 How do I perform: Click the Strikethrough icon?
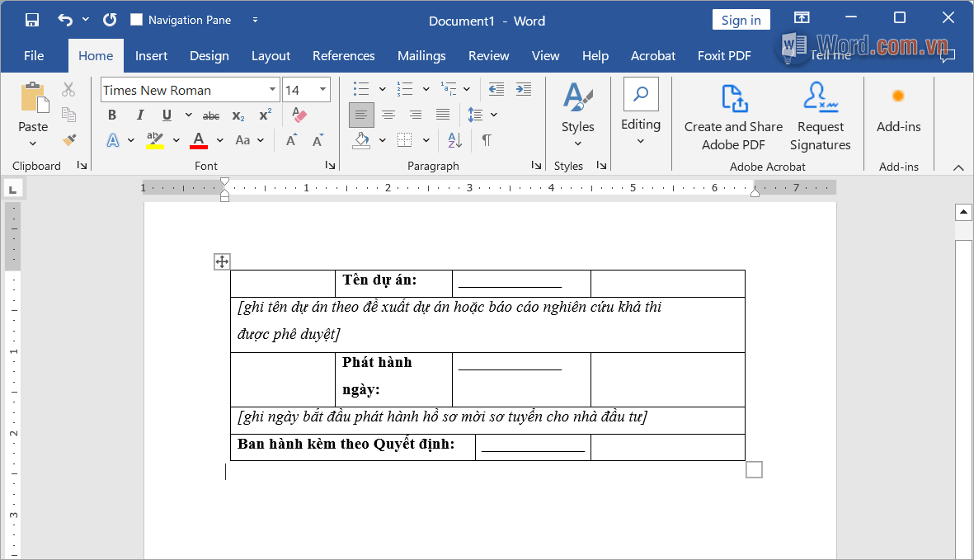click(210, 115)
